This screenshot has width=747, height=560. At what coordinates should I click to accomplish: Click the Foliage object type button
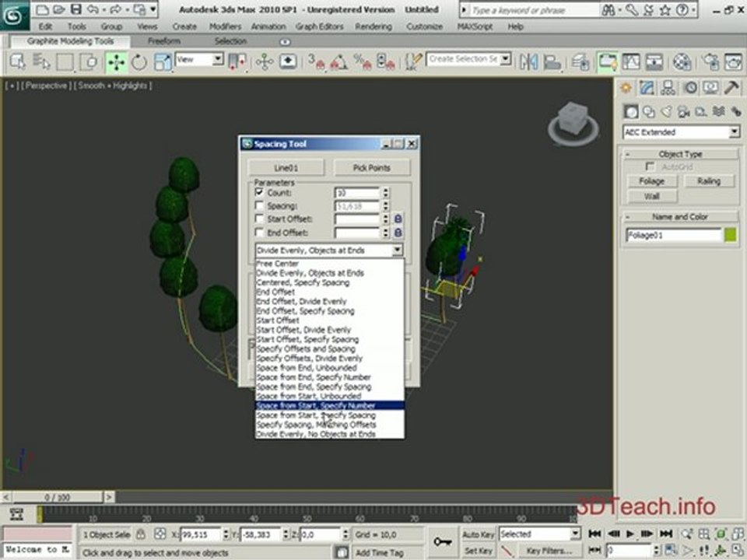point(651,181)
